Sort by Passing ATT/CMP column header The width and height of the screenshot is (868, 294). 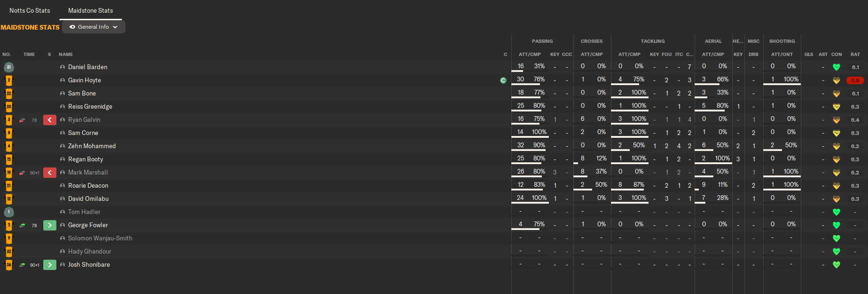530,55
